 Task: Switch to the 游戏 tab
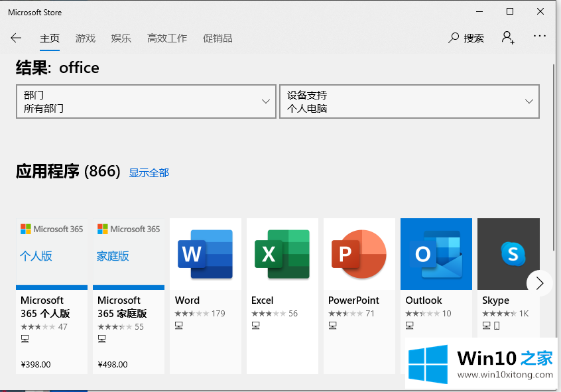coord(85,38)
